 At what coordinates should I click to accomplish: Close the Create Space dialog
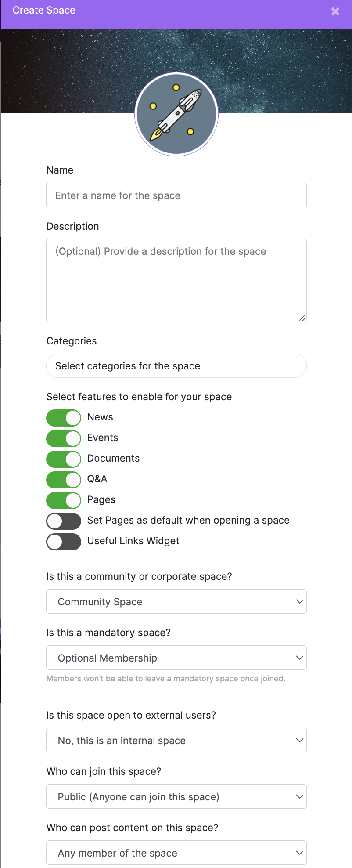(x=335, y=11)
